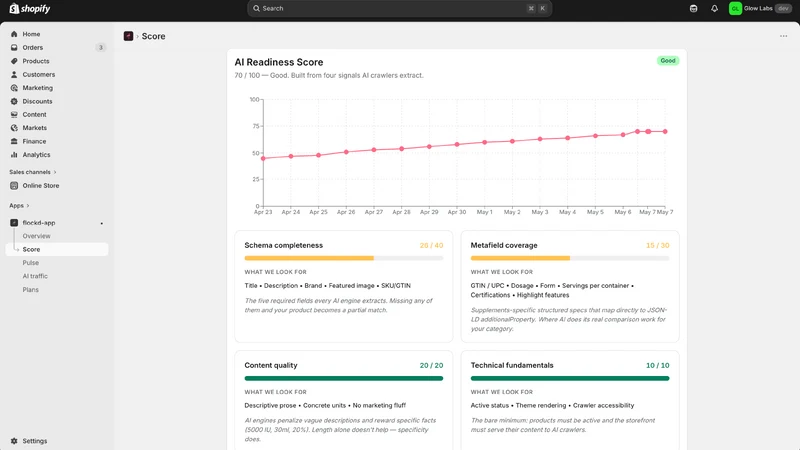Viewport: 800px width, 450px height.
Task: Expand the Apps section
Action: [x=19, y=206]
